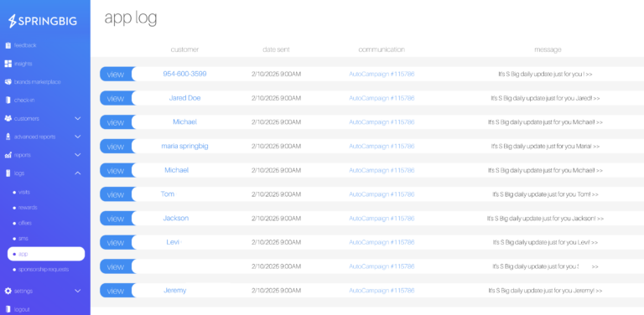Collapse the logs menu chevron

(x=78, y=173)
